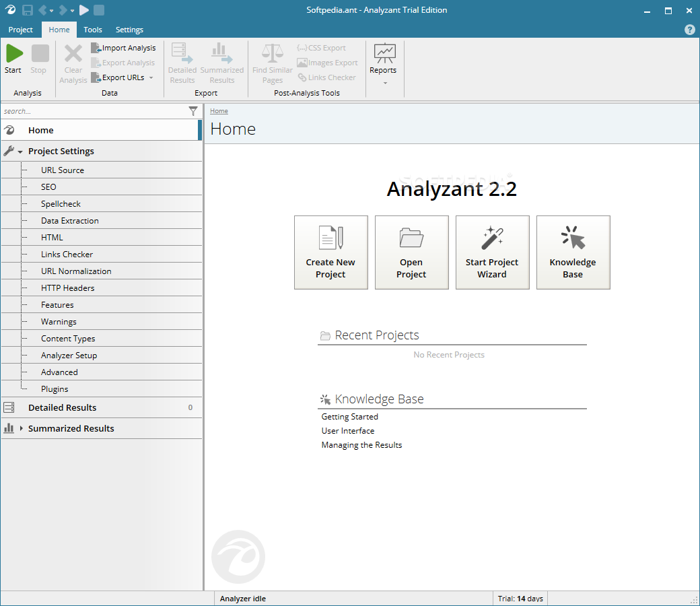Click the Forward arrow in title bar
The height and width of the screenshot is (606, 700).
click(63, 10)
